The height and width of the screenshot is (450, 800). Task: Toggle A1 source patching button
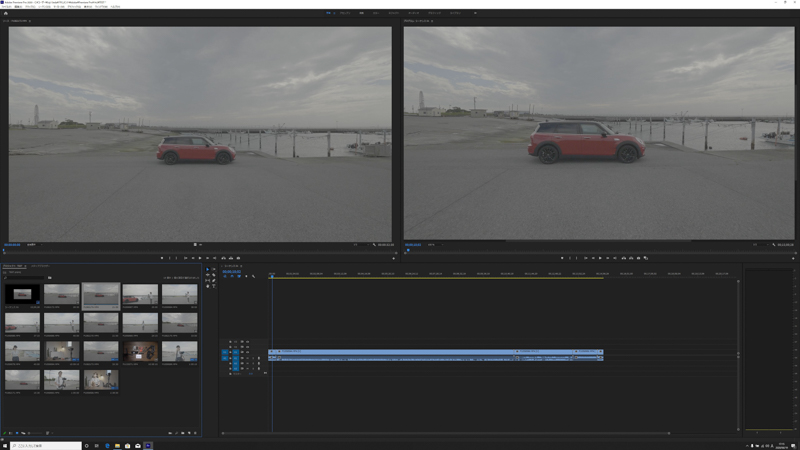[225, 358]
